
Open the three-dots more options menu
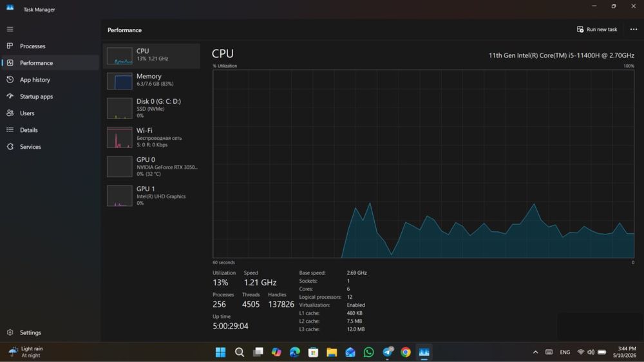634,29
